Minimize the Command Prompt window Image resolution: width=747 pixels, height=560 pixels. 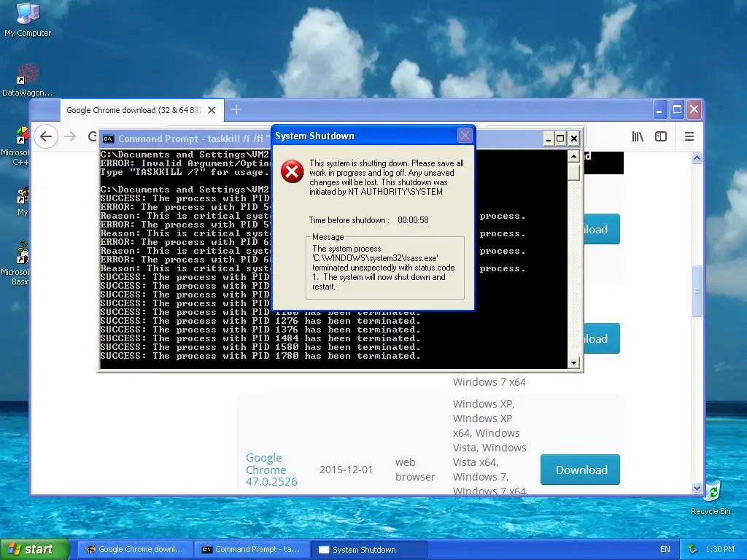(549, 139)
